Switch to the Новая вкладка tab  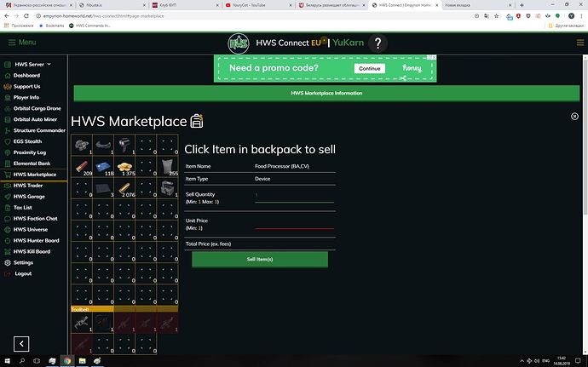[x=476, y=5]
